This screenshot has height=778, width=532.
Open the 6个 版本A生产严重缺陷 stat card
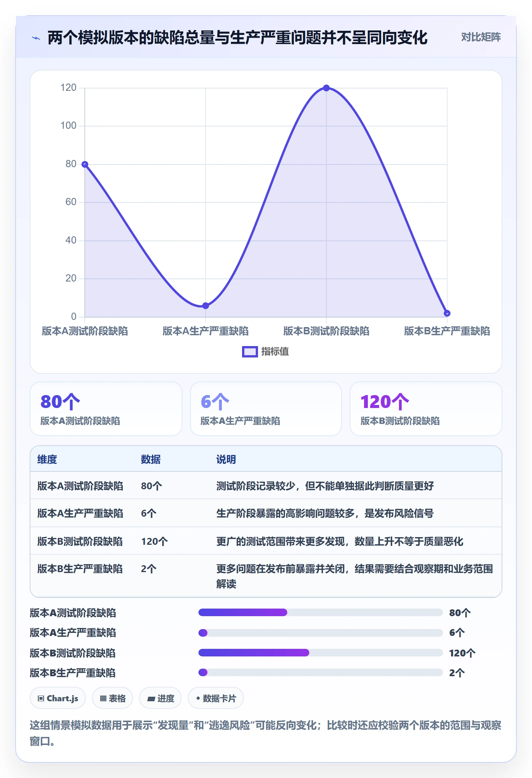coord(266,409)
